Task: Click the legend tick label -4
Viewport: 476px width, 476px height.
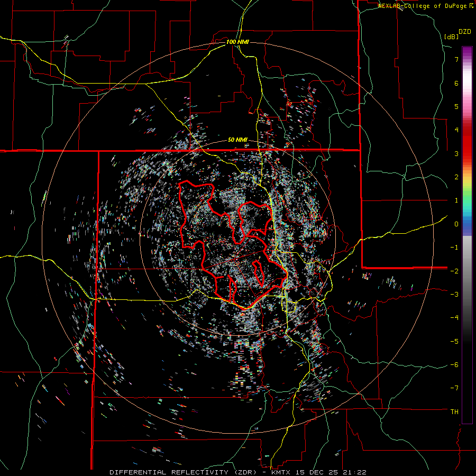Action: (454, 317)
